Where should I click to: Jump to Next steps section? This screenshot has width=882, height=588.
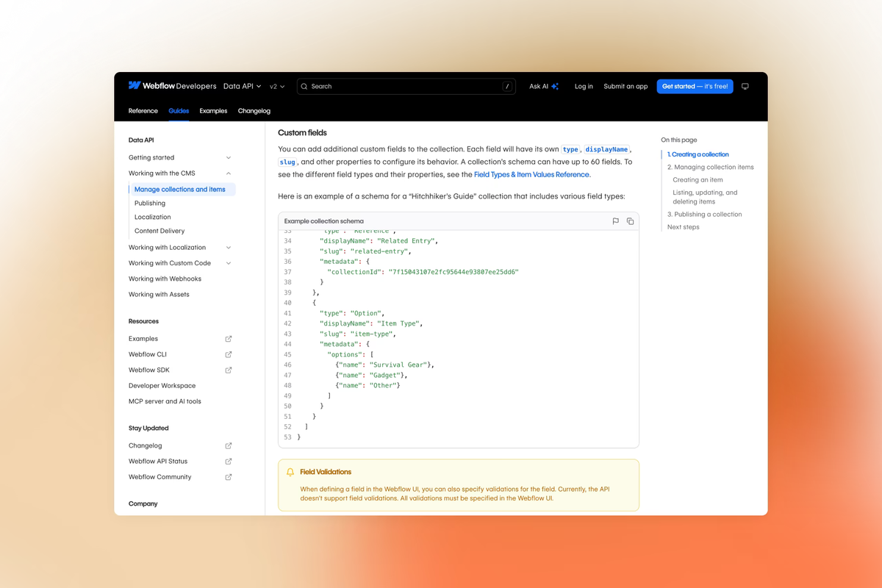tap(684, 227)
